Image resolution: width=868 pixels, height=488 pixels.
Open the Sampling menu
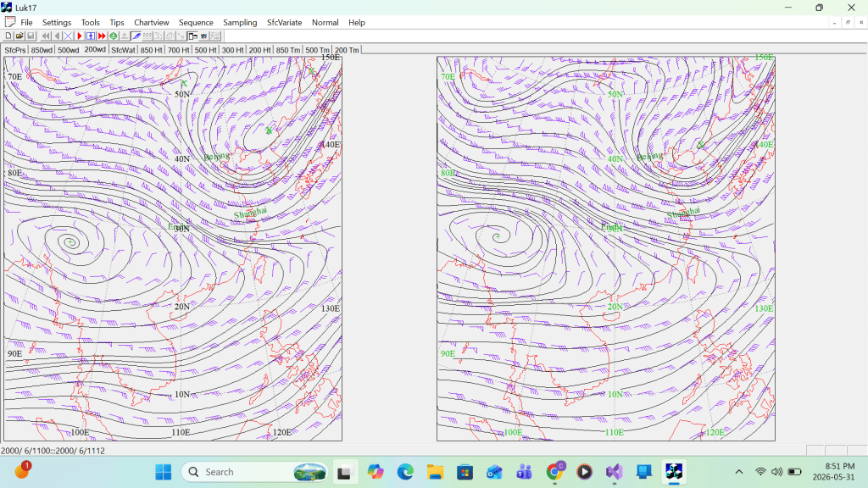click(240, 23)
